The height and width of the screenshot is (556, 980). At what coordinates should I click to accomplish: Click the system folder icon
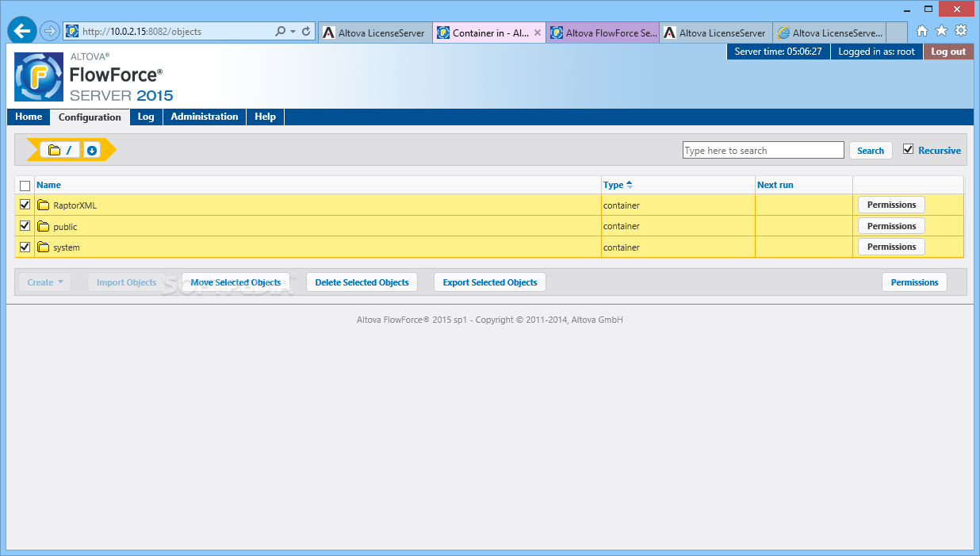tap(44, 247)
